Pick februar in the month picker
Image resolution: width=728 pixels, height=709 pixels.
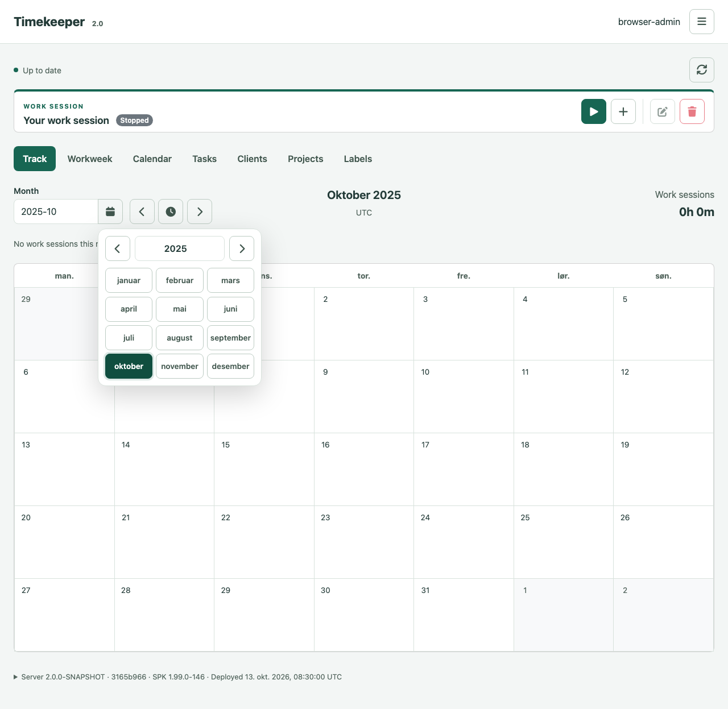click(x=180, y=280)
